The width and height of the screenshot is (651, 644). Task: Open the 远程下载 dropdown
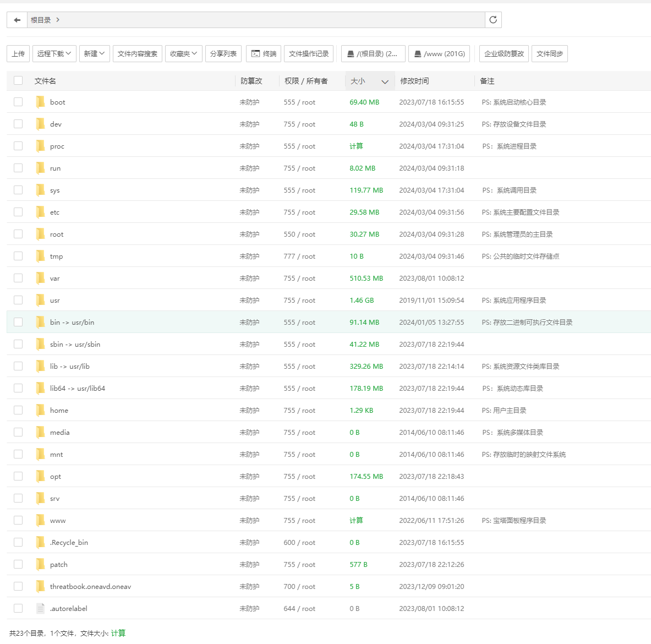[x=54, y=53]
